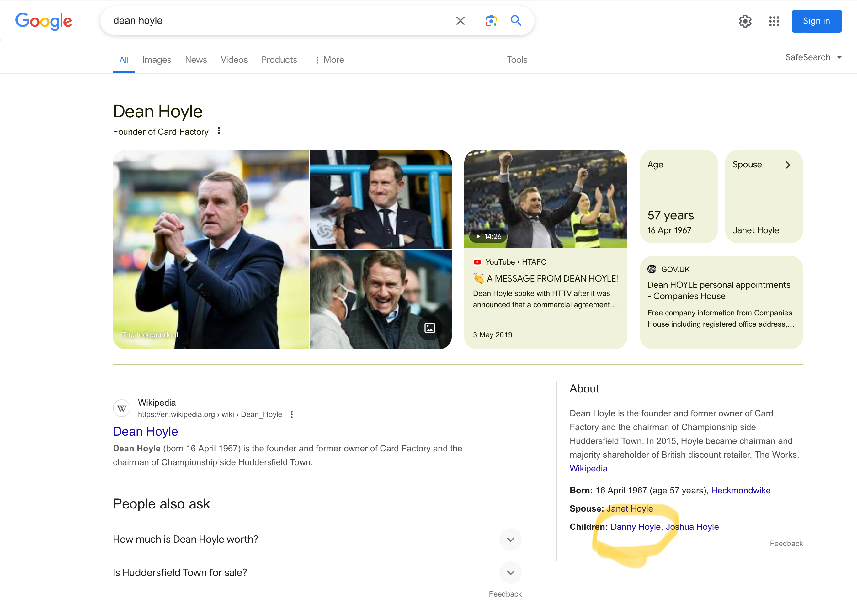Focus the search input containing 'dean hoyle'
857x616 pixels.
click(279, 21)
